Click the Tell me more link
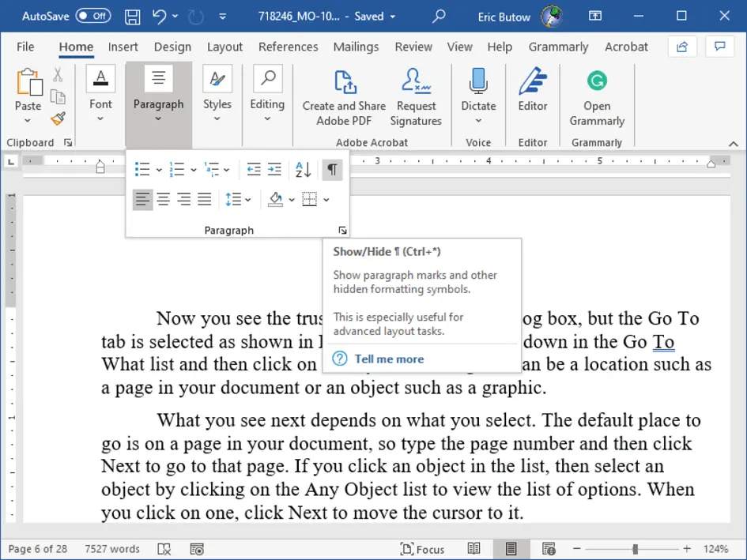The width and height of the screenshot is (747, 560). pos(389,359)
